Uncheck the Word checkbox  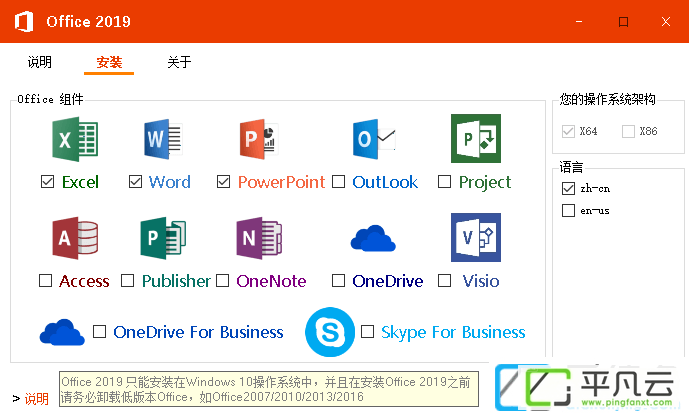pyautogui.click(x=135, y=181)
